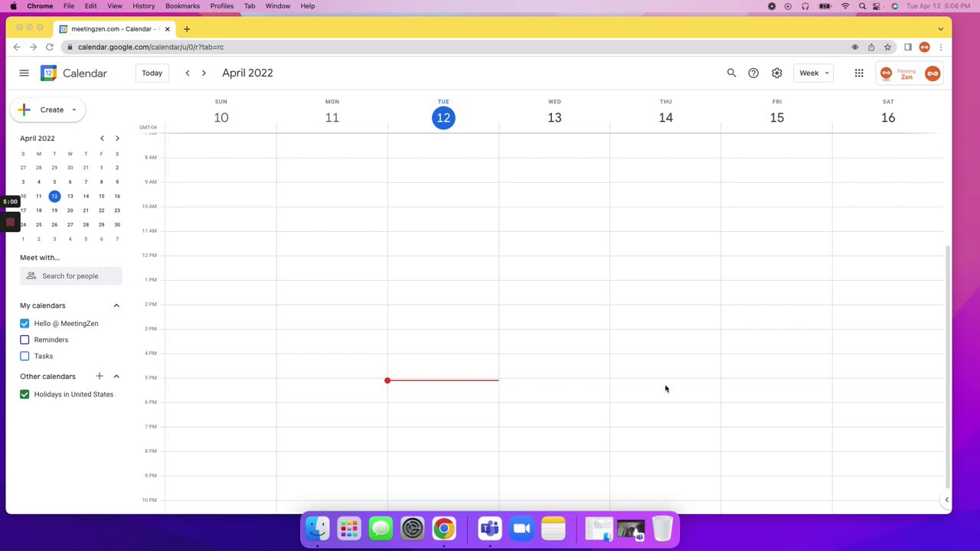Uncheck Holidays in United States calendar
The width and height of the screenshot is (980, 551).
click(x=24, y=395)
